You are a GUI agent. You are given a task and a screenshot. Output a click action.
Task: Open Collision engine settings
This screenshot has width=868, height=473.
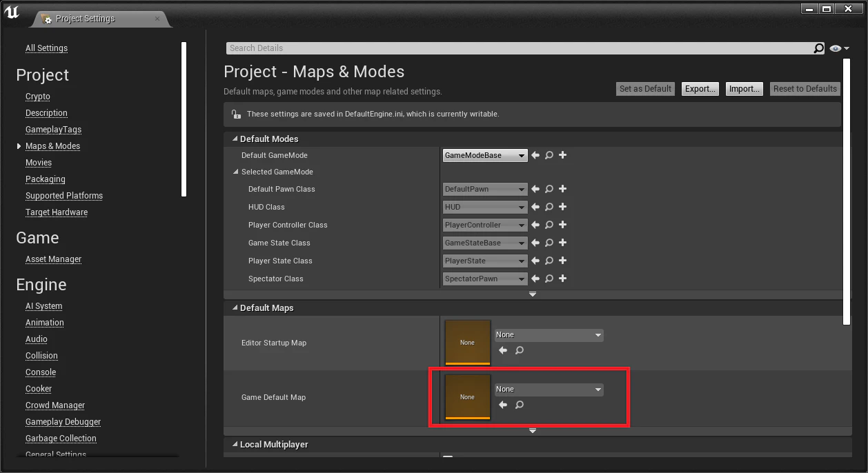41,356
